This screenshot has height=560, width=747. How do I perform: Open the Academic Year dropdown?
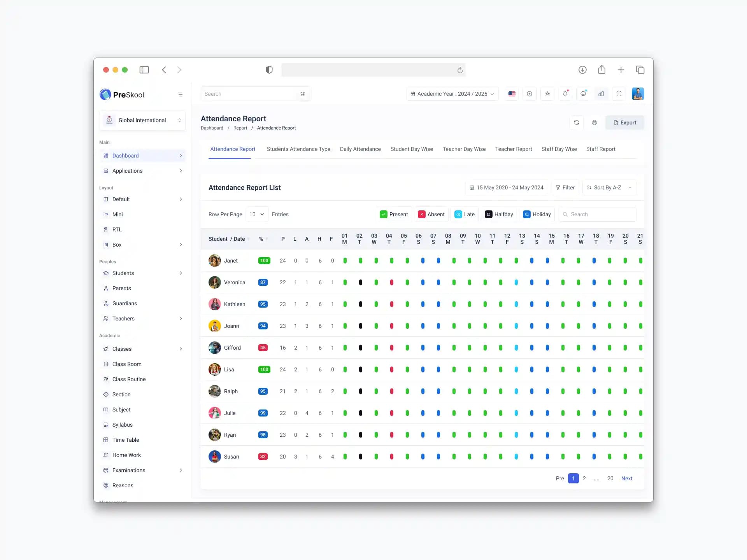(452, 94)
